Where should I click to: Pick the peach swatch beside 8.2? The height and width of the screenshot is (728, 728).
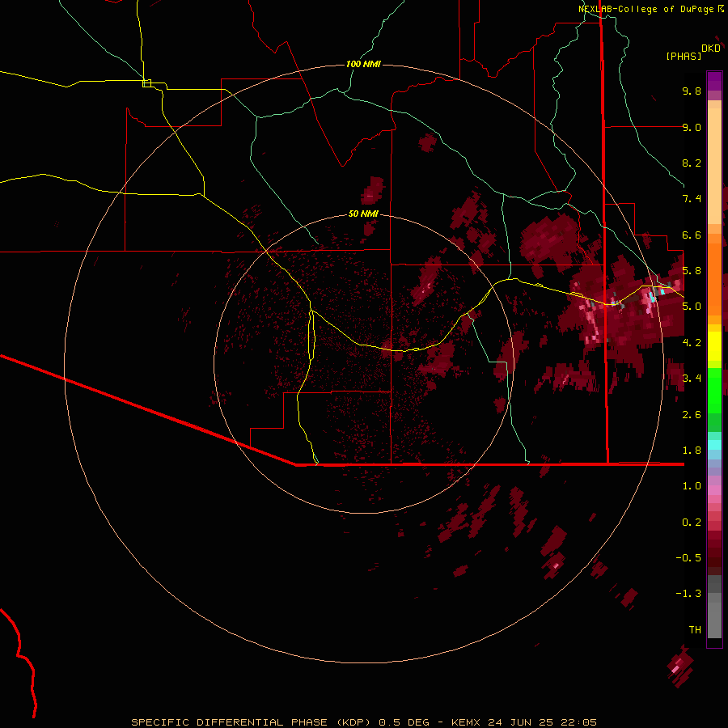click(x=714, y=166)
